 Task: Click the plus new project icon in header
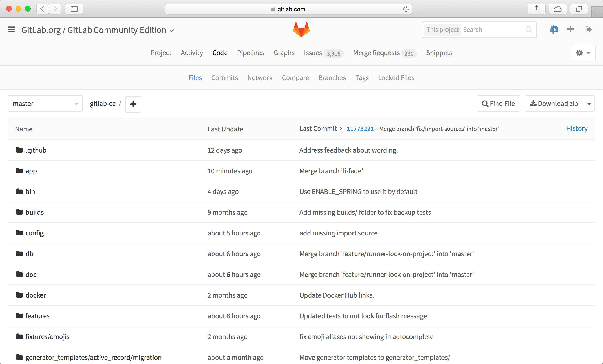(x=570, y=30)
